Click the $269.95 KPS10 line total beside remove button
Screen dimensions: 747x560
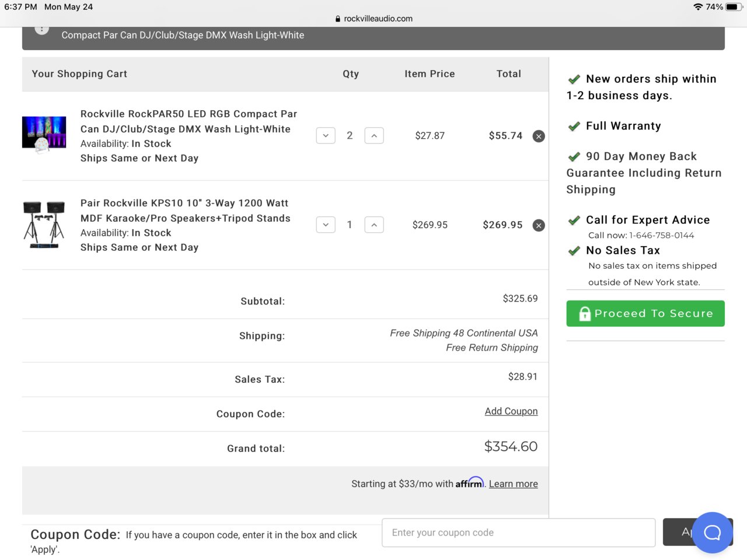point(502,225)
